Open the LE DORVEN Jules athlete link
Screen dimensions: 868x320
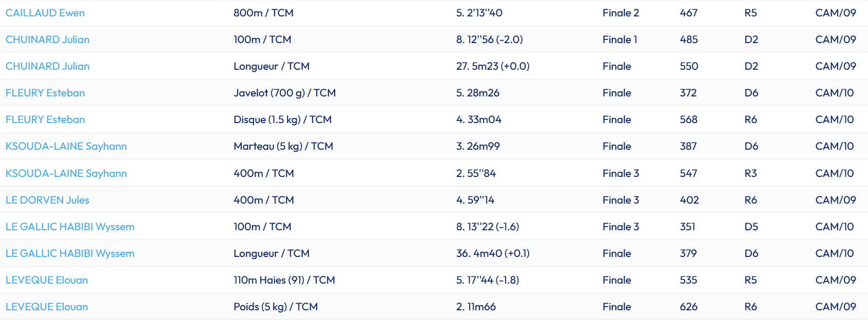[47, 200]
